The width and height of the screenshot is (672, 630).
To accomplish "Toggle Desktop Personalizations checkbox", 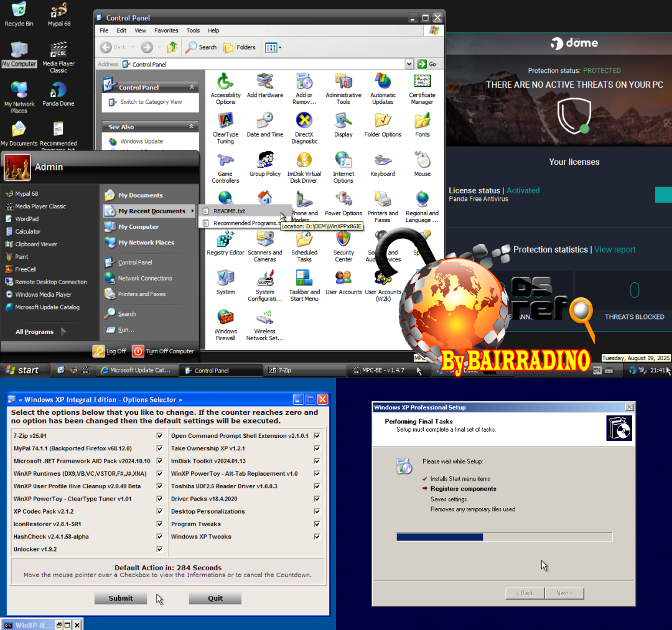I will pyautogui.click(x=317, y=511).
